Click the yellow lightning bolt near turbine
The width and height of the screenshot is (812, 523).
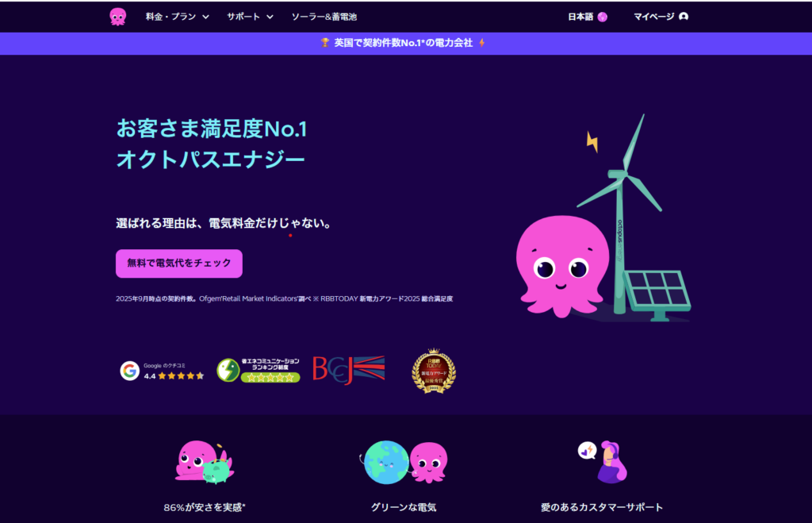click(592, 141)
